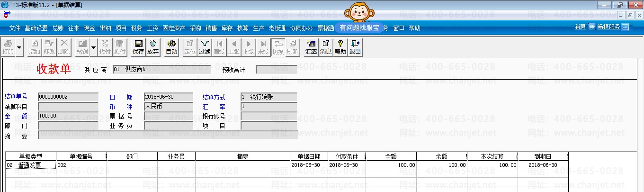Click the 供应商 input field

(x=161, y=70)
